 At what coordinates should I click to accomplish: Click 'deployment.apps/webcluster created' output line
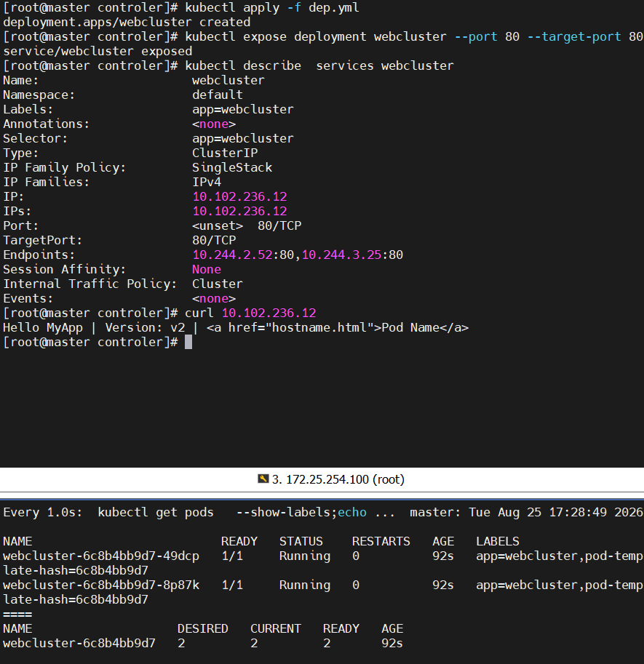127,22
